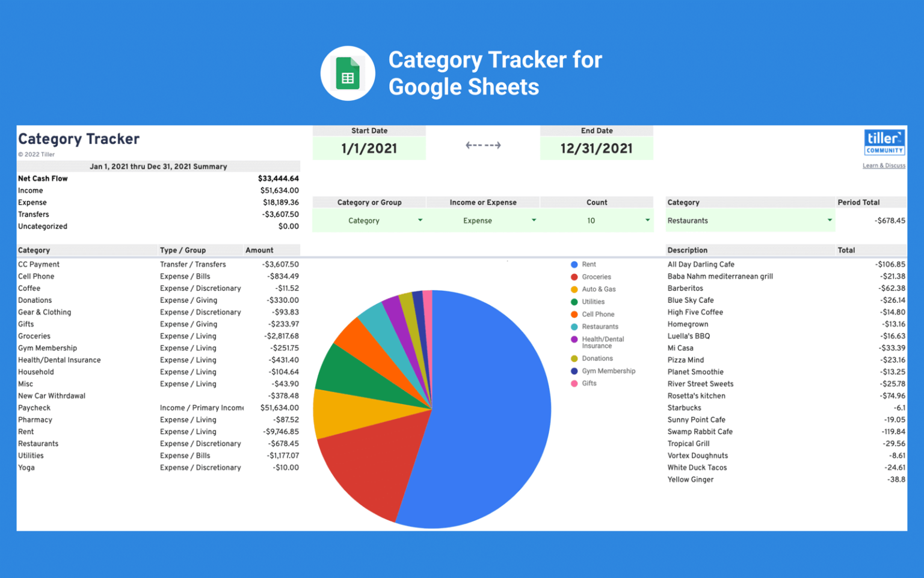
Task: Click the Health/Dental Insurance legend marker
Action: coord(574,340)
